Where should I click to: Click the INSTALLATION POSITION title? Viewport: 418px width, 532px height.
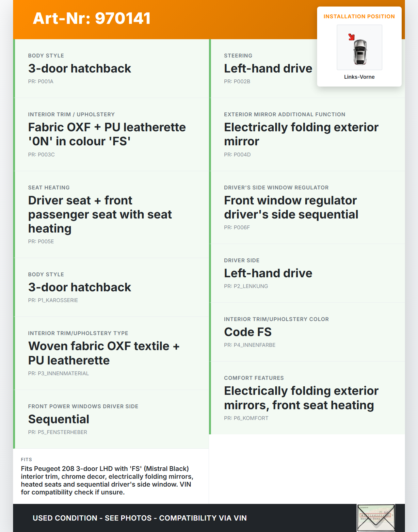tap(359, 16)
